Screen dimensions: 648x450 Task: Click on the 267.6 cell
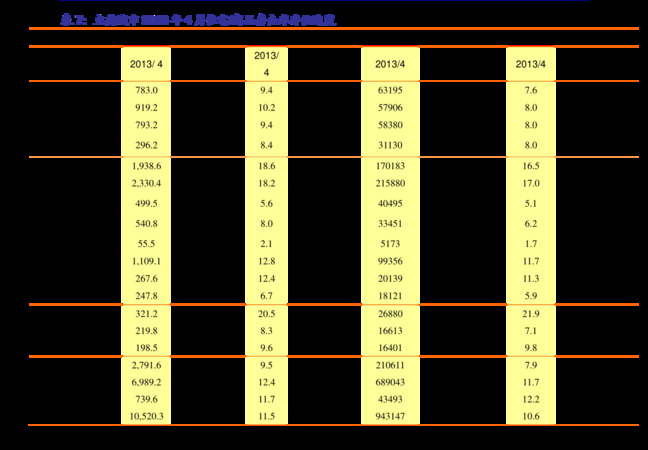pos(146,279)
